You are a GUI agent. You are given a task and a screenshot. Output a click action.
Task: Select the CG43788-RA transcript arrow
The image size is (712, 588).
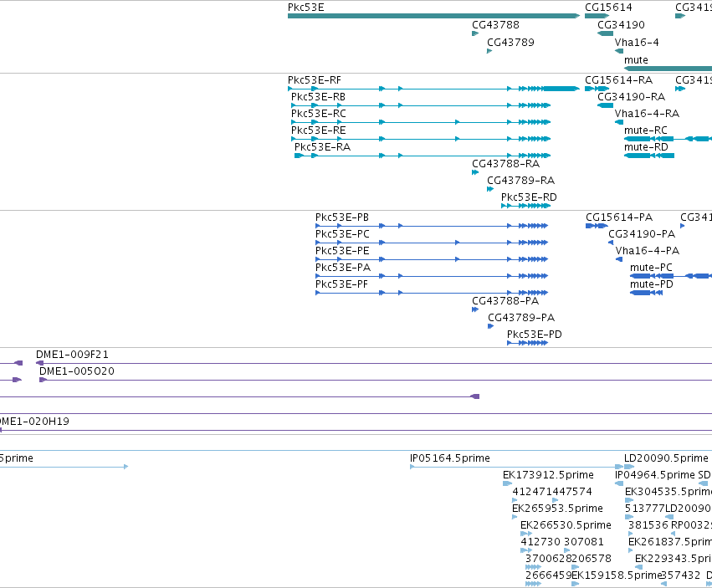(475, 172)
